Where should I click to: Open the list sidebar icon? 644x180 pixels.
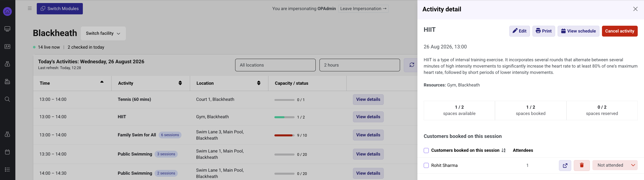tap(7, 169)
